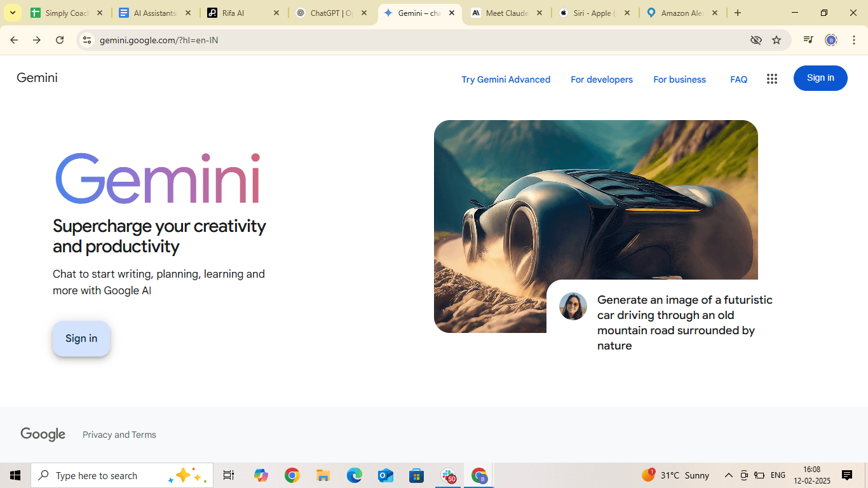Screen dimensions: 868x488
Task: Click the blue Sign in button in header
Action: 820,78
